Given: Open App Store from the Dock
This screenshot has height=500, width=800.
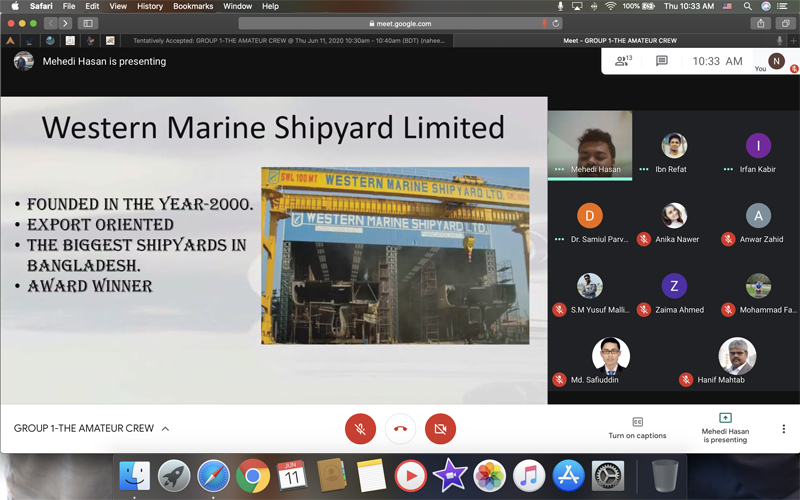Looking at the screenshot, I should click(568, 476).
